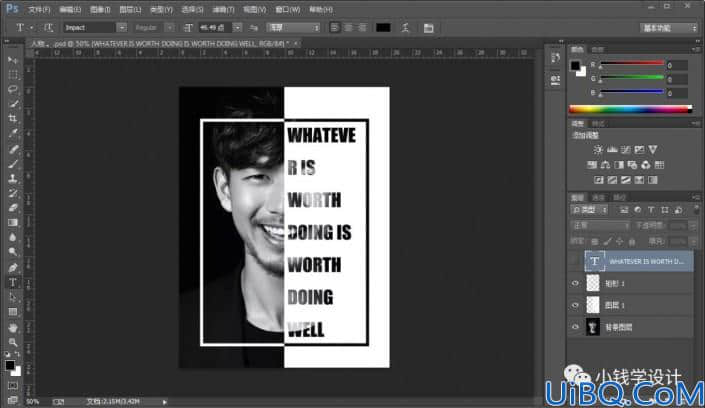Select the Hand tool
The width and height of the screenshot is (705, 408).
(x=13, y=327)
